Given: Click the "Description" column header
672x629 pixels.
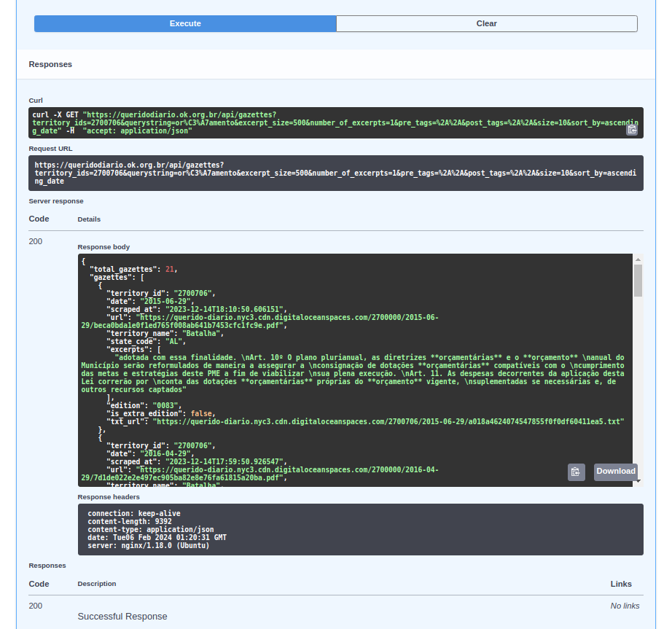Looking at the screenshot, I should pyautogui.click(x=97, y=584).
